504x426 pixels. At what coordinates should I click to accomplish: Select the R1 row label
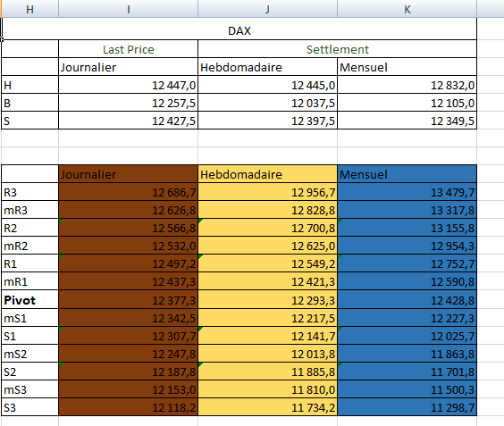29,263
